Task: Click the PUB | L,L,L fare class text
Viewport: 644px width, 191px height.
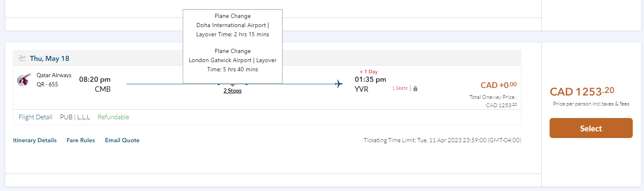Action: click(x=75, y=117)
